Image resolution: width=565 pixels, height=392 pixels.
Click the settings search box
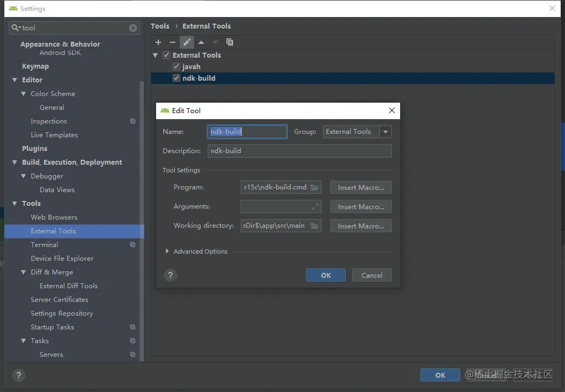(74, 27)
